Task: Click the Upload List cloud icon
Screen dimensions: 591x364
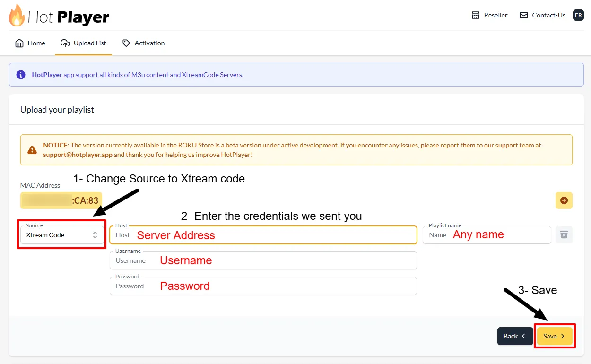Action: click(65, 43)
